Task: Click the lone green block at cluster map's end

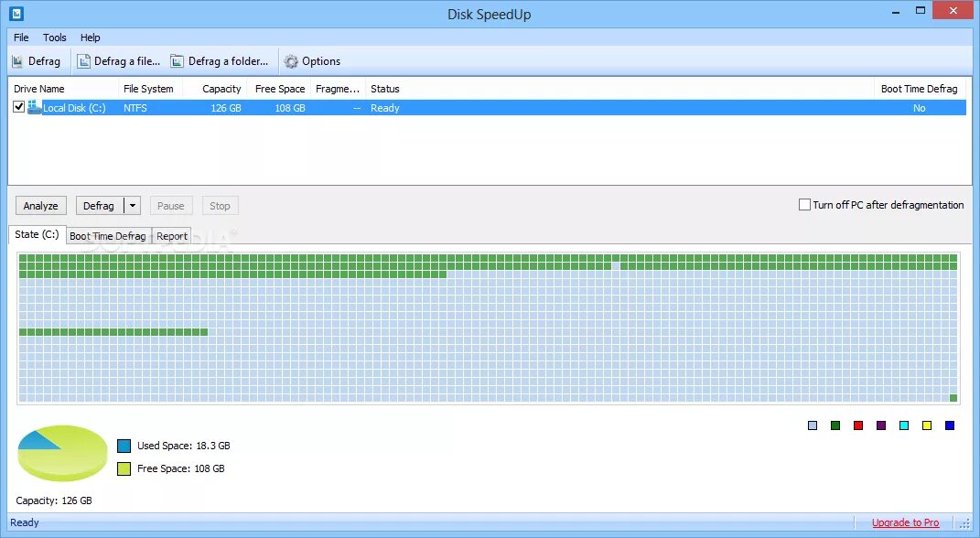Action: pyautogui.click(x=953, y=398)
